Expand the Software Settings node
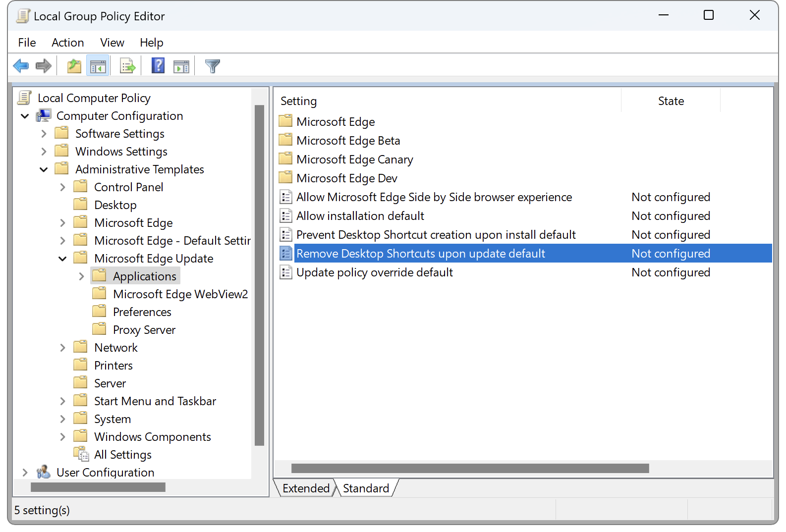The image size is (786, 532). 44,134
